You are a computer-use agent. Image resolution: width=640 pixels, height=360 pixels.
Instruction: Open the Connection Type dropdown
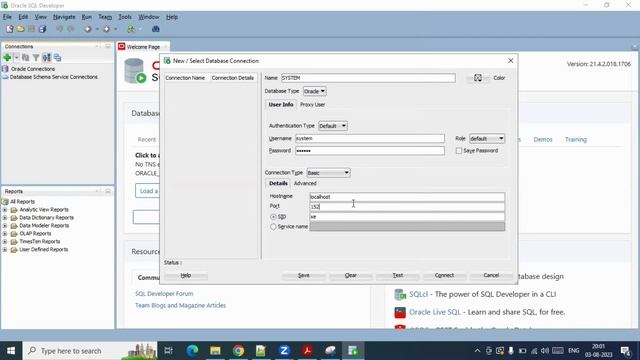(x=328, y=173)
